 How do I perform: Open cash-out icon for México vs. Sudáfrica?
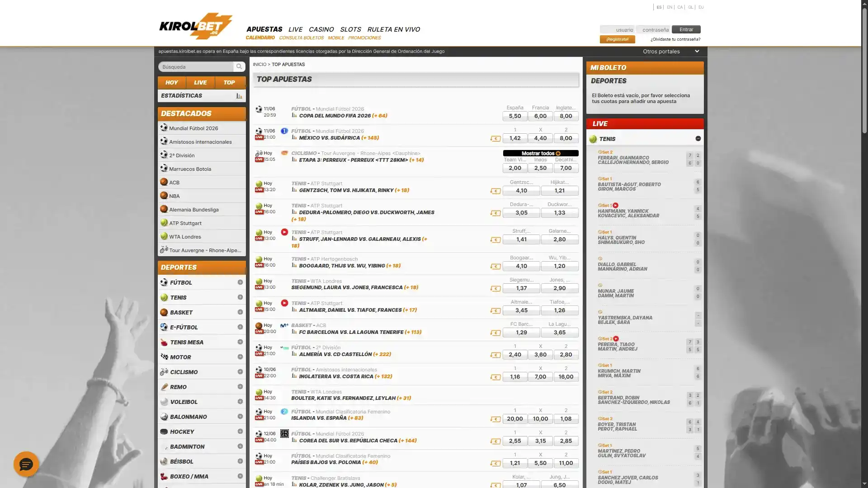(495, 139)
